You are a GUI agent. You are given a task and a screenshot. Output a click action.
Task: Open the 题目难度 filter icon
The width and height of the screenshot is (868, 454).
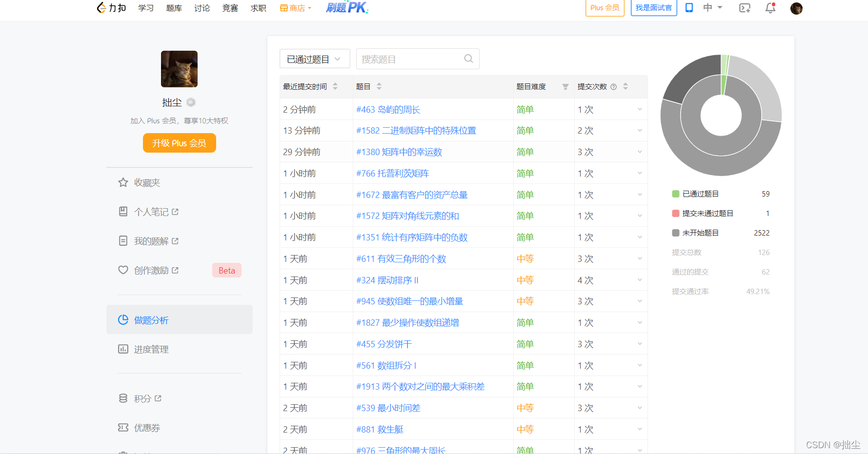565,87
